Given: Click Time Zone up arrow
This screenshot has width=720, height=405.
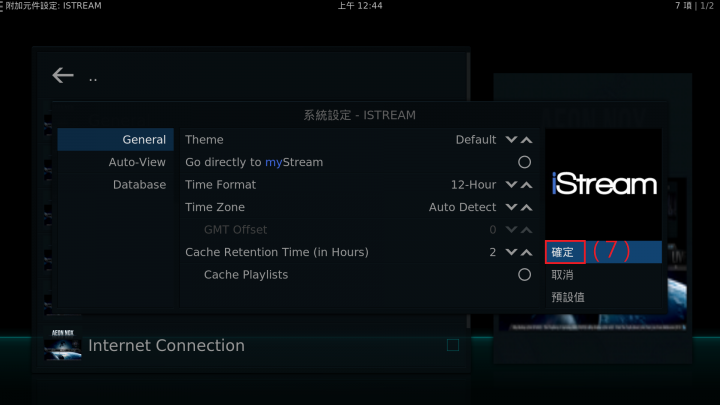Looking at the screenshot, I should (527, 207).
